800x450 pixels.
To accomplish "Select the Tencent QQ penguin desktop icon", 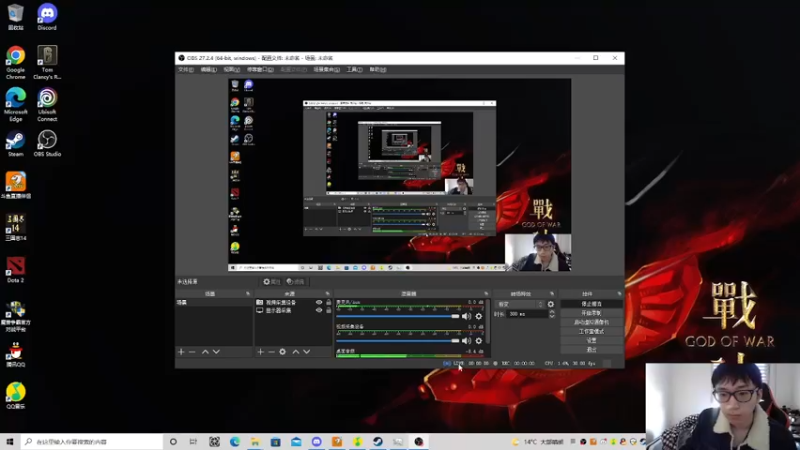I will (15, 354).
